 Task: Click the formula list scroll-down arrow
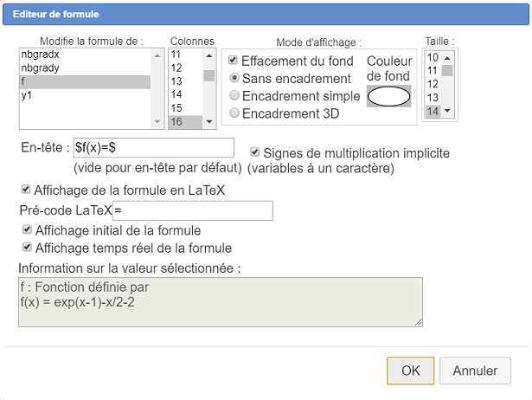point(157,121)
